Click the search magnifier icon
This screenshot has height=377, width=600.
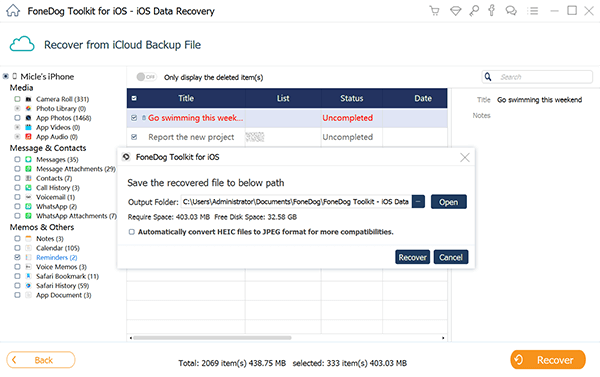488,77
